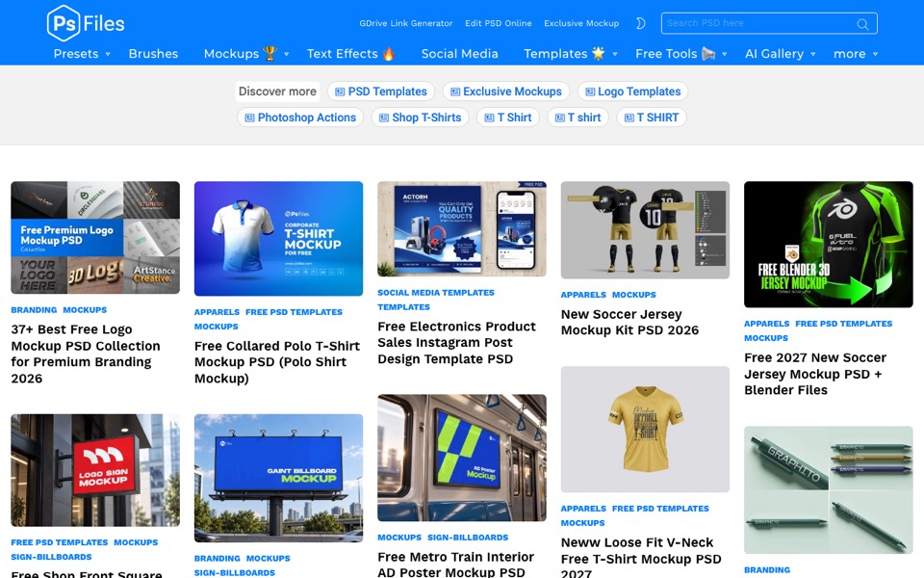924x578 pixels.
Task: Open Exclusive Mockup header link
Action: click(x=581, y=23)
